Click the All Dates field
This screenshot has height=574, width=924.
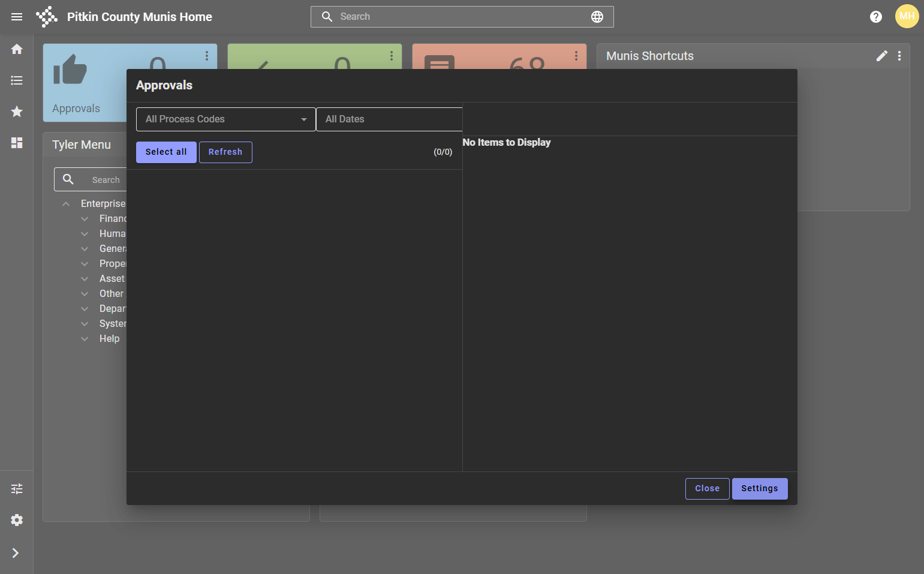(x=389, y=119)
